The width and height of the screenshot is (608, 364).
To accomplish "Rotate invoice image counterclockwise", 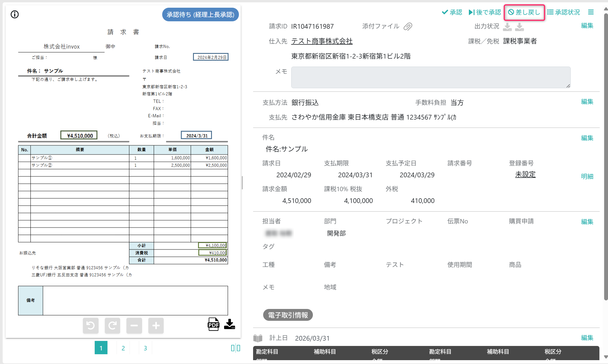I will pyautogui.click(x=91, y=326).
